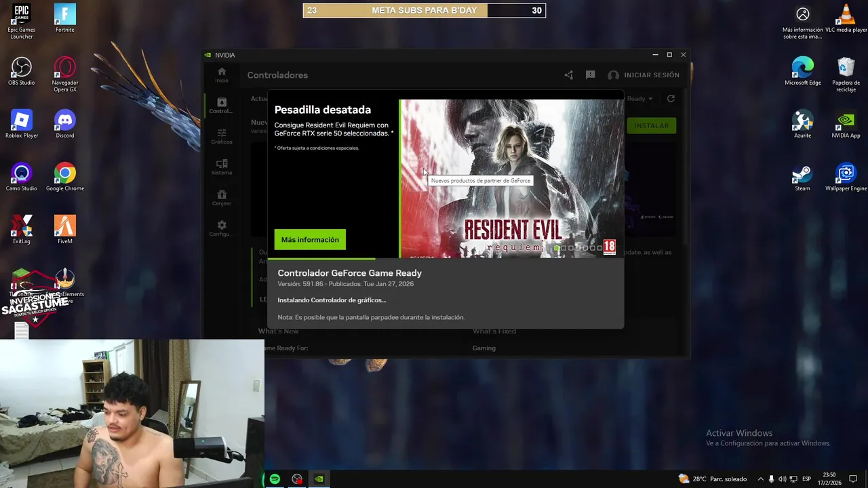This screenshot has height=488, width=868.
Task: Open Configuración in NVIDIA sidebar
Action: coord(221,228)
